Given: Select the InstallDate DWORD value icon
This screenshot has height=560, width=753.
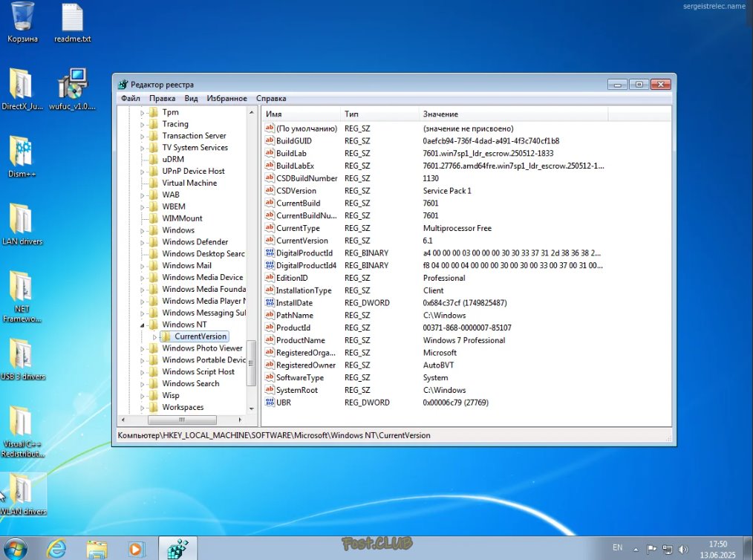Looking at the screenshot, I should tap(270, 302).
